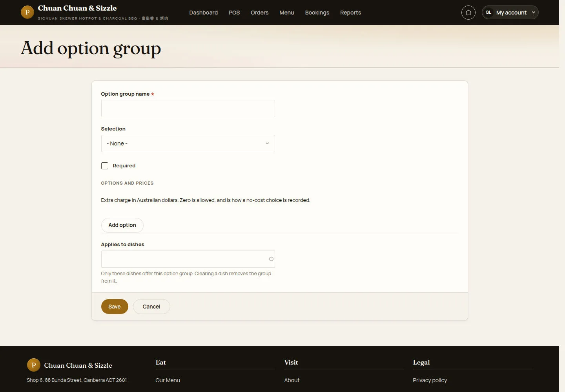Go to Dashboard
Image resolution: width=565 pixels, height=392 pixels.
click(203, 13)
